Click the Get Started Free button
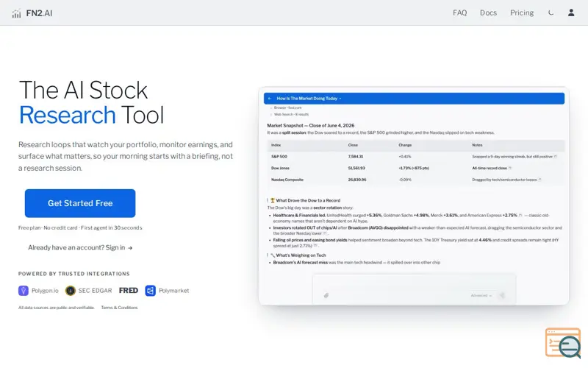 pos(80,203)
